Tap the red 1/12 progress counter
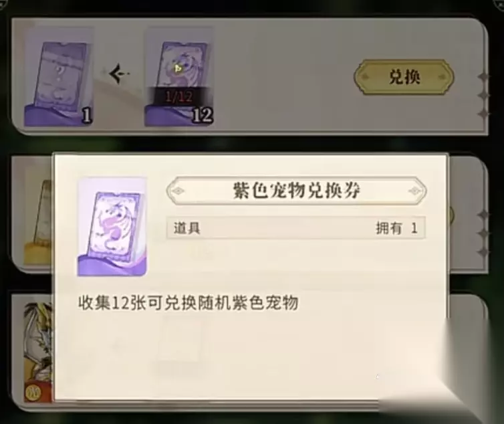Screen dimensions: 504x424 pos(178,96)
